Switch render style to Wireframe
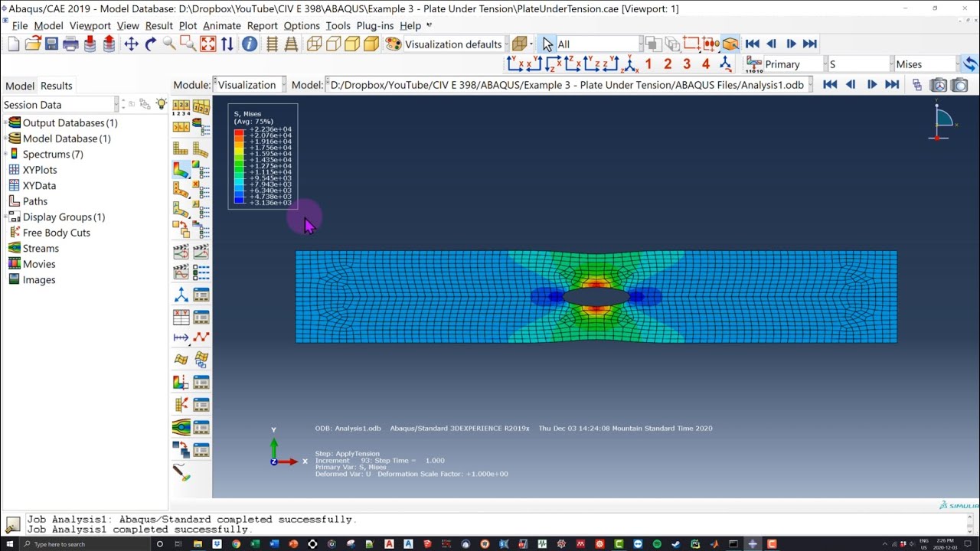 [315, 44]
